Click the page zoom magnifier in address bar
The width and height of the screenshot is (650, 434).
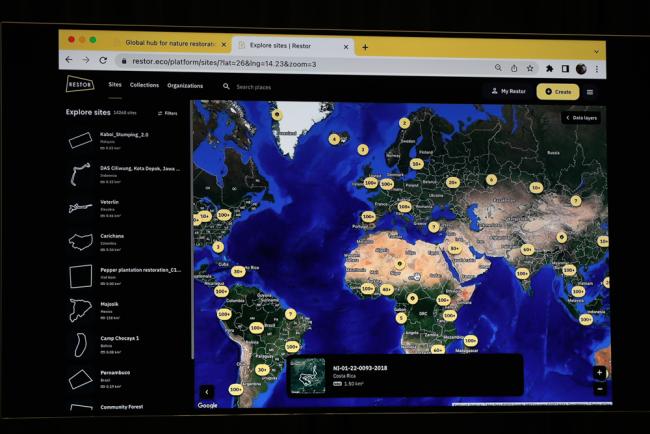click(498, 68)
